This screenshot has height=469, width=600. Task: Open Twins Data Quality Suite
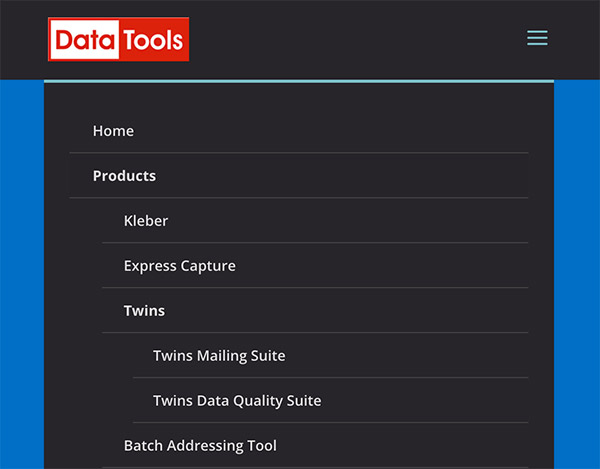[237, 401]
